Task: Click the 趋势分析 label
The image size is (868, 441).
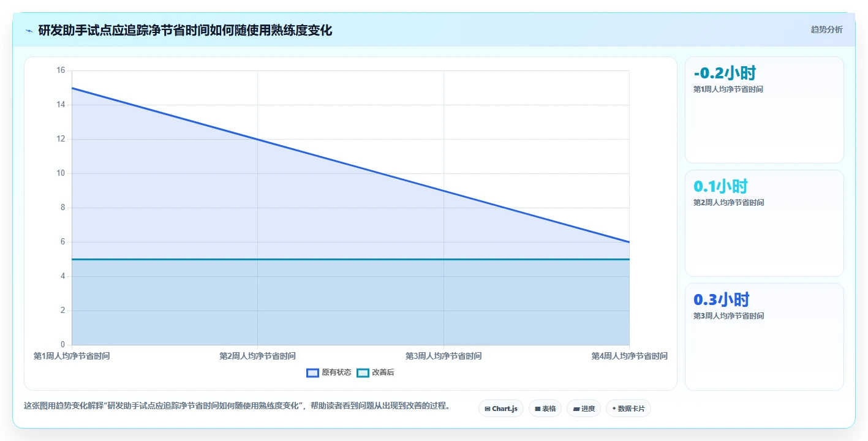Action: [x=826, y=29]
